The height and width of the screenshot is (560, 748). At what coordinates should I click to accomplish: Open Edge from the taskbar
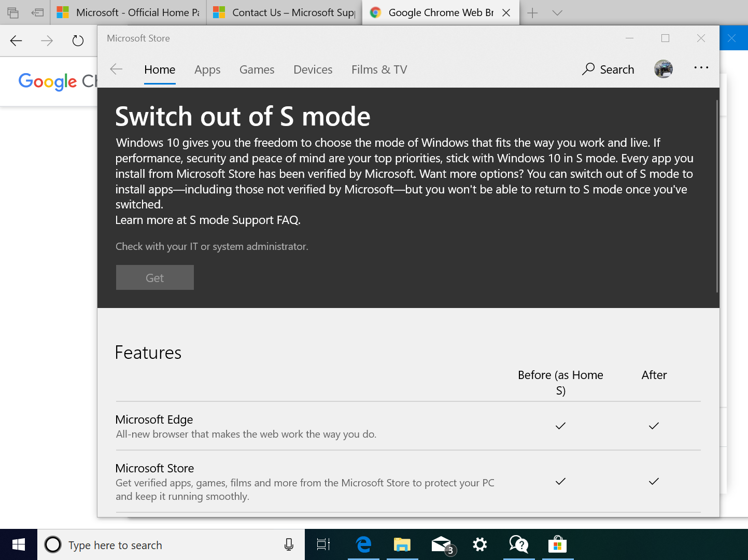tap(363, 544)
